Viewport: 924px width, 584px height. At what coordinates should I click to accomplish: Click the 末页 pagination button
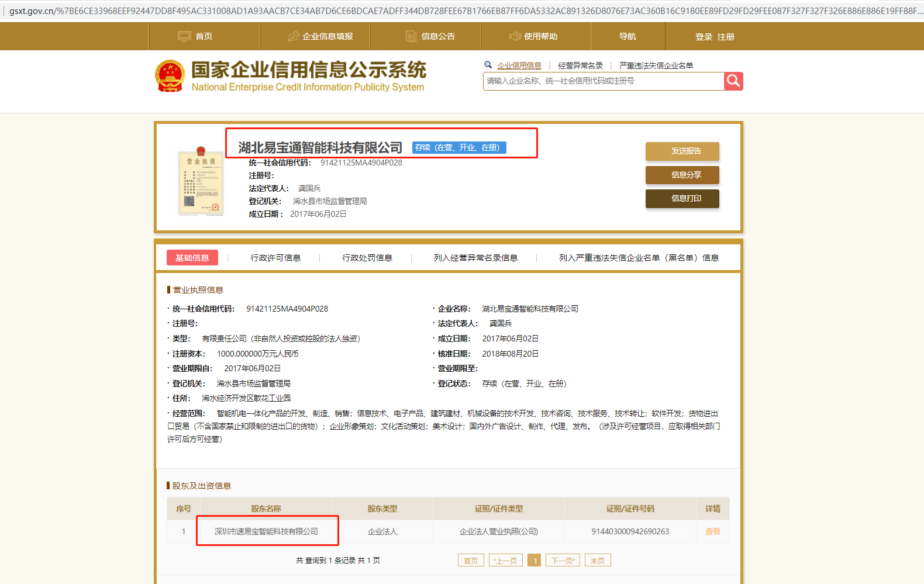point(598,561)
